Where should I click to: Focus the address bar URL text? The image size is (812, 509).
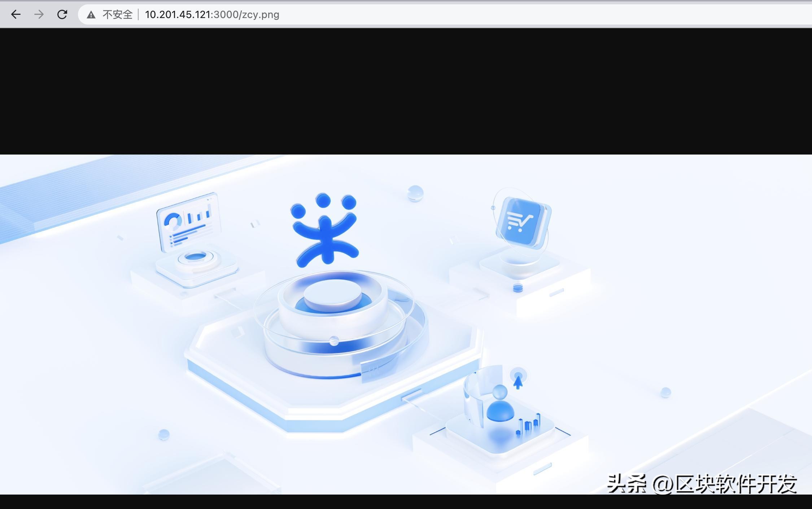(x=212, y=15)
